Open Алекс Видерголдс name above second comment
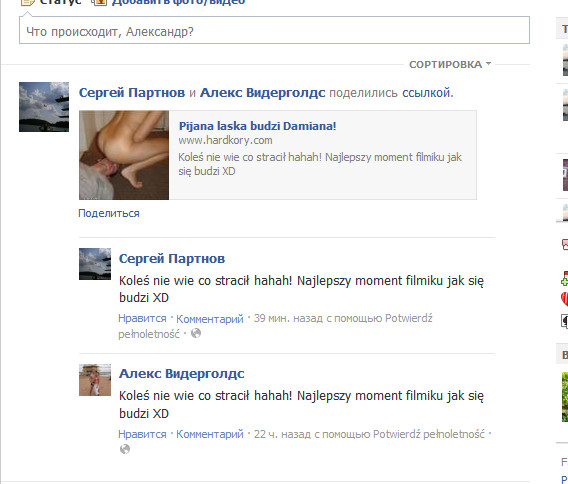 [x=182, y=374]
